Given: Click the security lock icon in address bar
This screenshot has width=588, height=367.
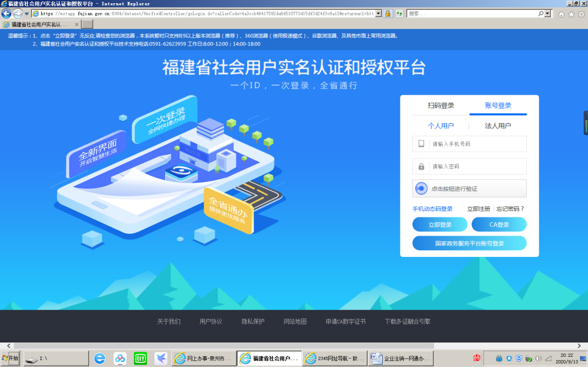Looking at the screenshot, I should [388, 14].
